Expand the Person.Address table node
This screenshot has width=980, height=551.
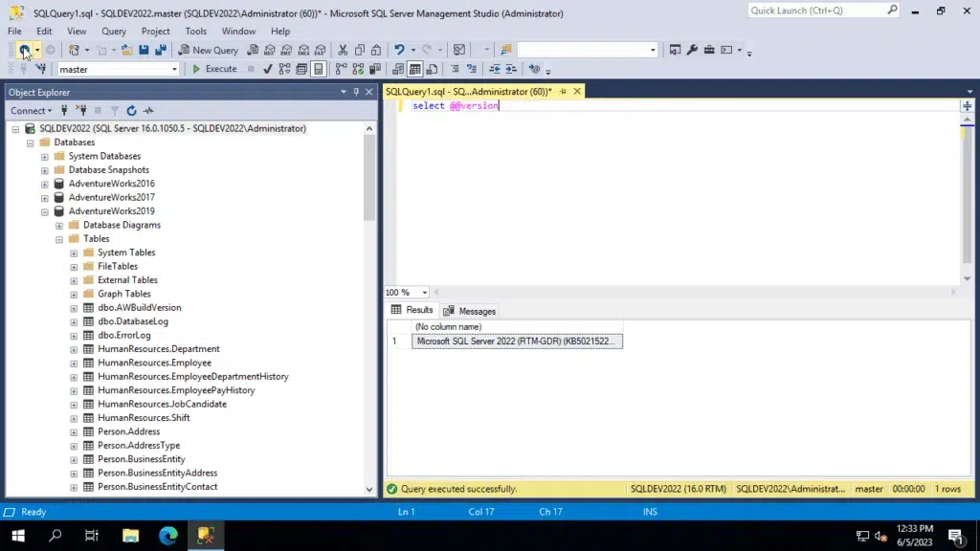point(74,432)
